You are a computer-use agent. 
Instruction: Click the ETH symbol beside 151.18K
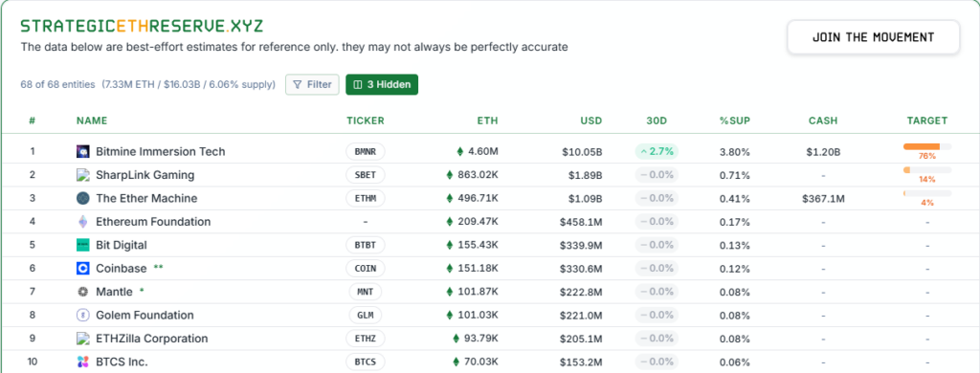coord(449,268)
